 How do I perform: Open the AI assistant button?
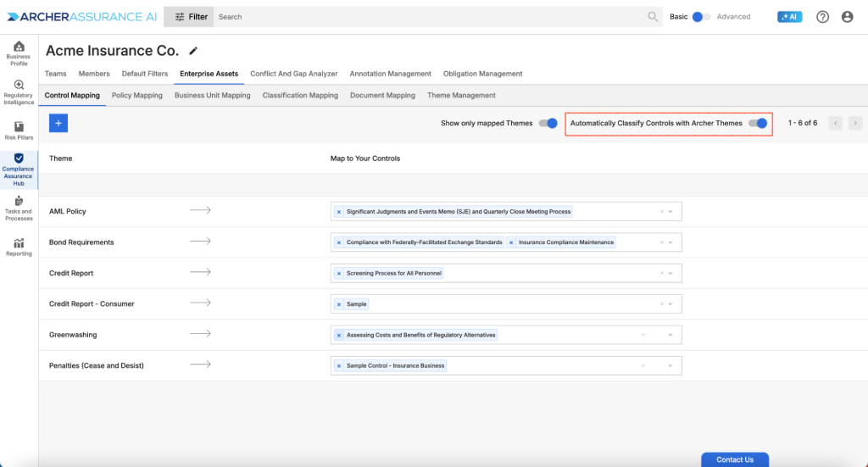tap(789, 17)
